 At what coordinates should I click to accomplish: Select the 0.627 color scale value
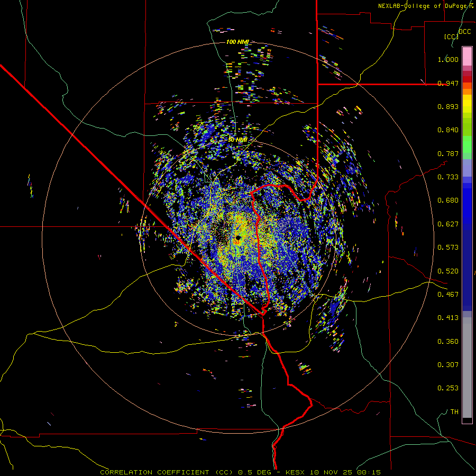pos(448,224)
